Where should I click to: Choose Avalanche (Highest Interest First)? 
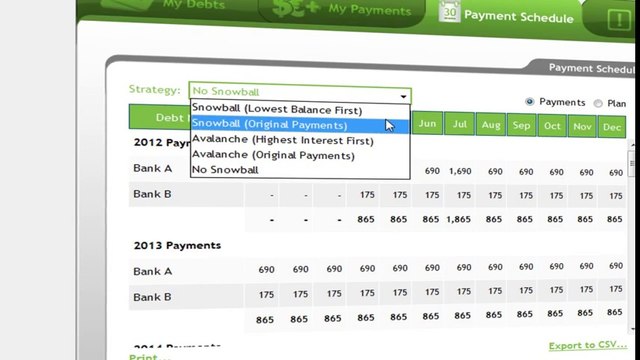click(x=300, y=140)
